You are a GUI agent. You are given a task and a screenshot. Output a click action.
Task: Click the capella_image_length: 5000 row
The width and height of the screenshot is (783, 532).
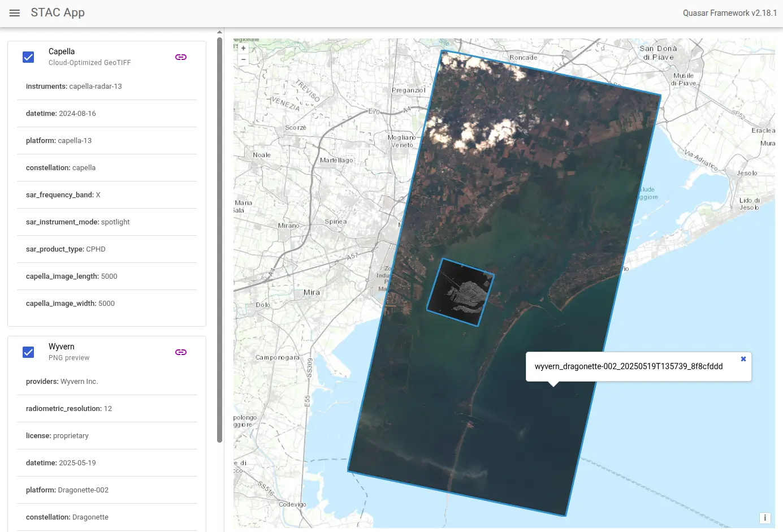coord(107,276)
